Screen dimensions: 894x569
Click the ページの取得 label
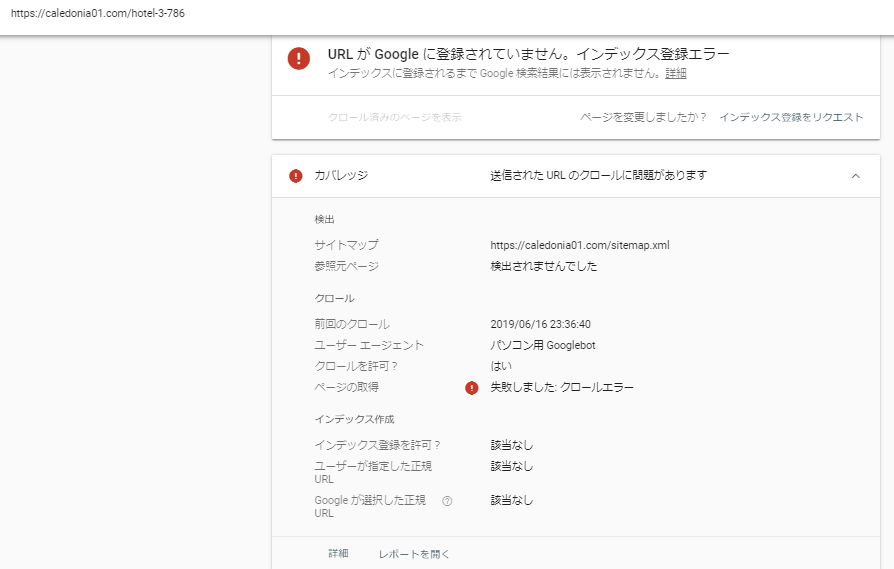[346, 387]
